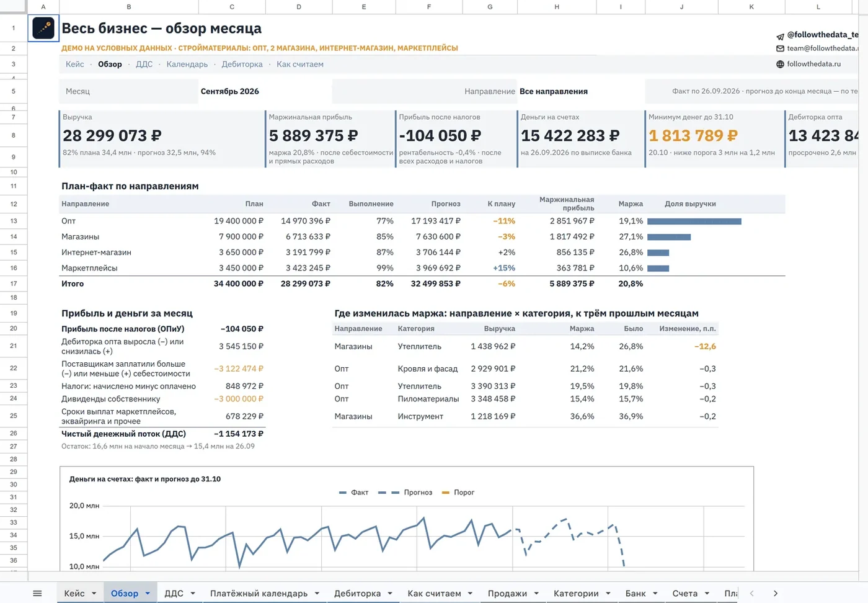This screenshot has height=603, width=868.
Task: Open the ДДС navigation link
Action: (x=144, y=64)
